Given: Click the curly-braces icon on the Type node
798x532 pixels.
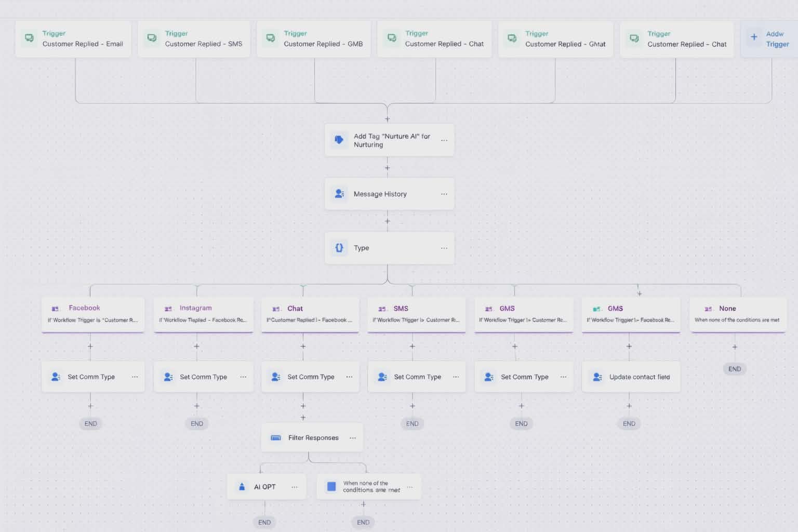Looking at the screenshot, I should (x=340, y=248).
